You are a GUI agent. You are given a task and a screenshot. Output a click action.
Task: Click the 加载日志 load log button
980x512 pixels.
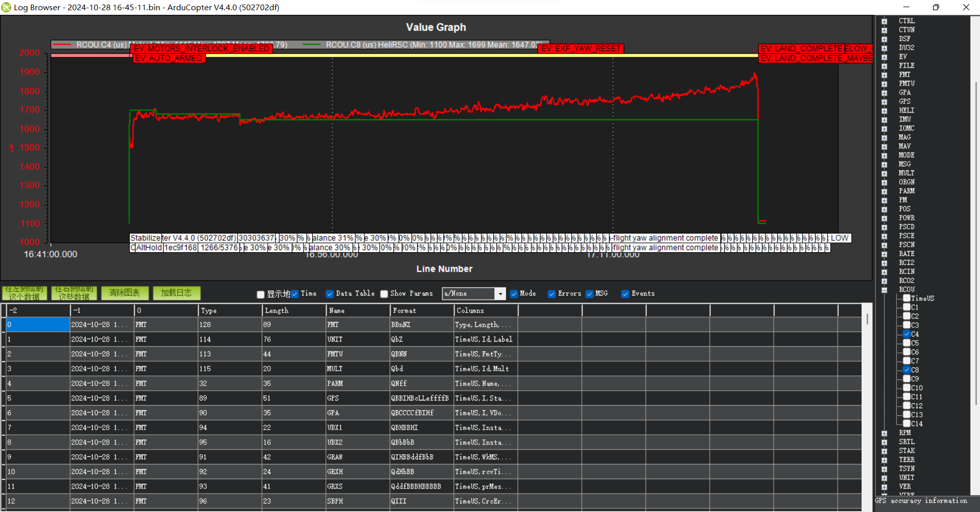[177, 293]
